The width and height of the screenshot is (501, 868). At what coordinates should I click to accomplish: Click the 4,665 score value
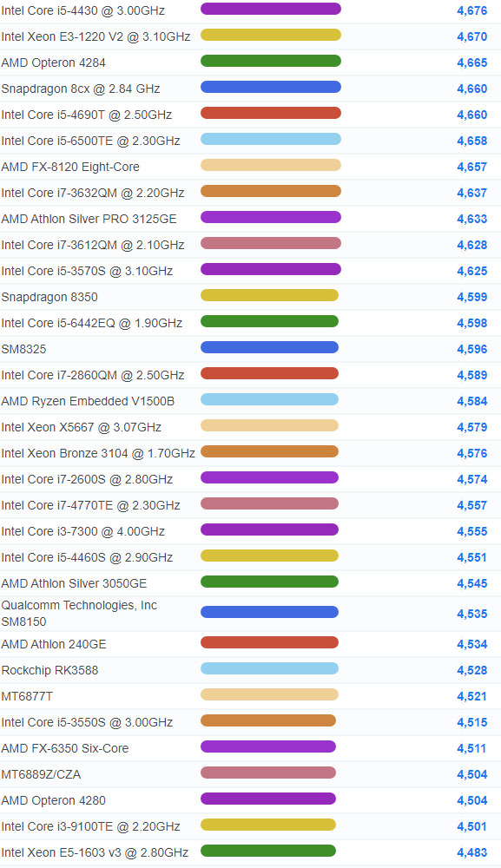click(x=472, y=62)
